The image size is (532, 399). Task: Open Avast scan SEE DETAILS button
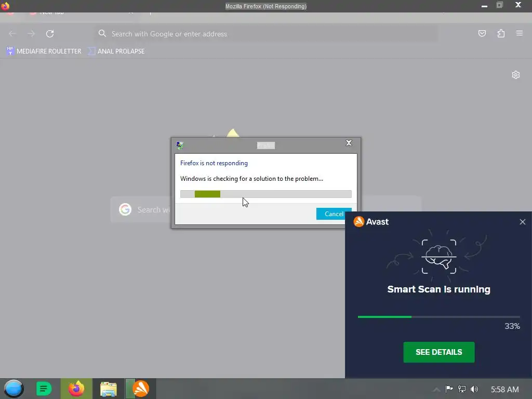point(438,352)
